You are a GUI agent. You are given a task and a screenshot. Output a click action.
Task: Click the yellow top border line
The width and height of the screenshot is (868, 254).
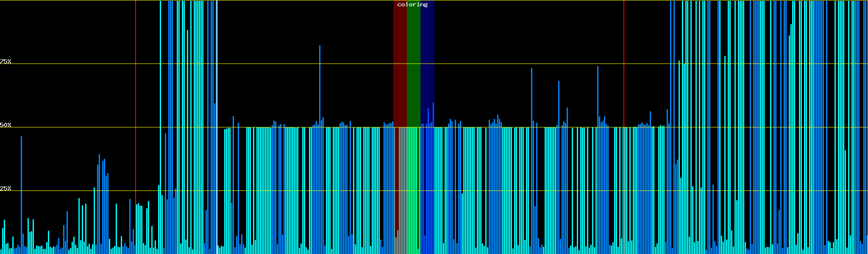[297, 0]
